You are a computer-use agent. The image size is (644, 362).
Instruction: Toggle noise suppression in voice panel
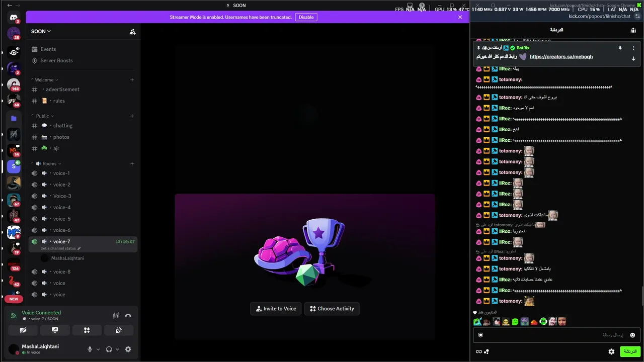coord(116,316)
